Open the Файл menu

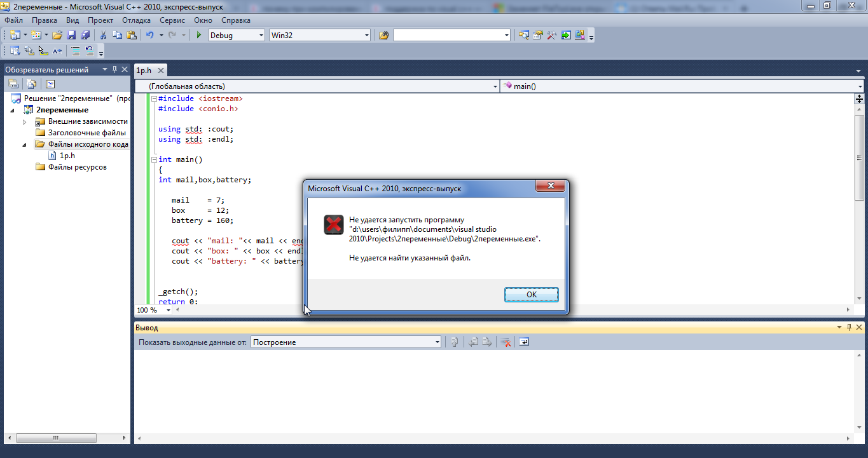tap(13, 20)
